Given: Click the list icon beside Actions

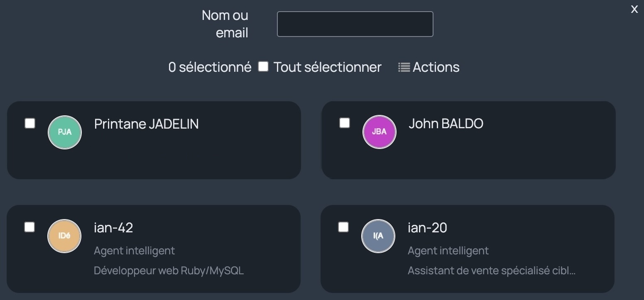Looking at the screenshot, I should (x=404, y=67).
